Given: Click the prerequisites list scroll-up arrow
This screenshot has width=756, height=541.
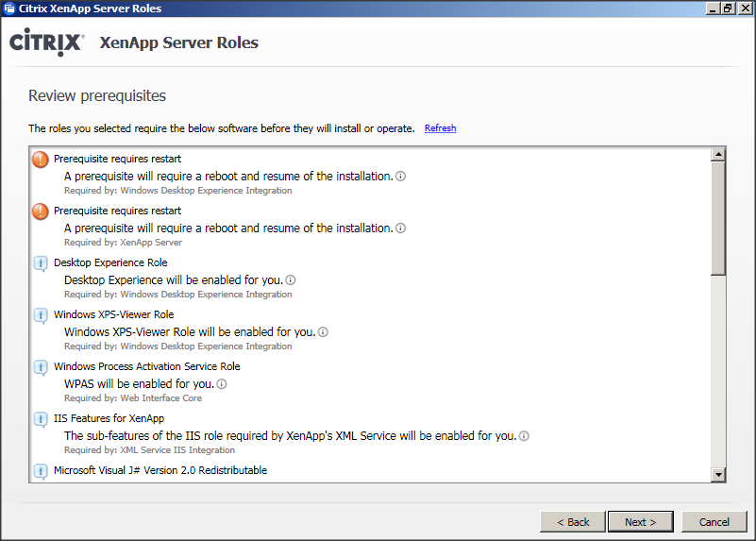Looking at the screenshot, I should 717,155.
